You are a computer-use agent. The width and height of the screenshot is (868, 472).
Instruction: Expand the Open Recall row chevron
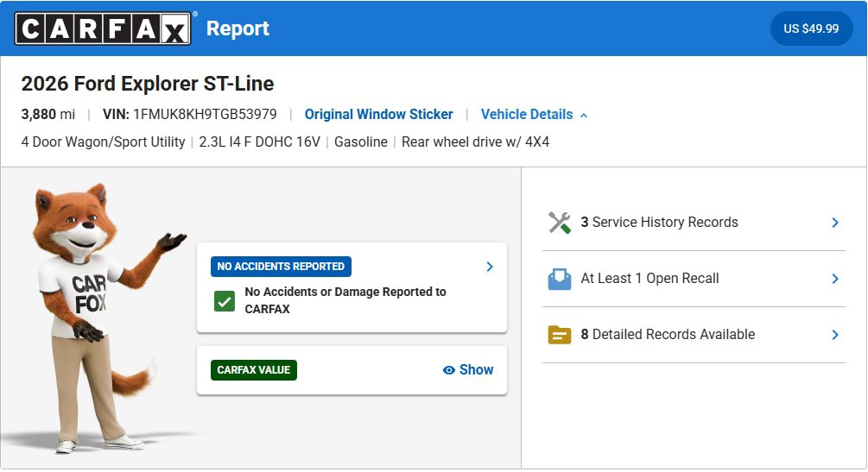[835, 279]
